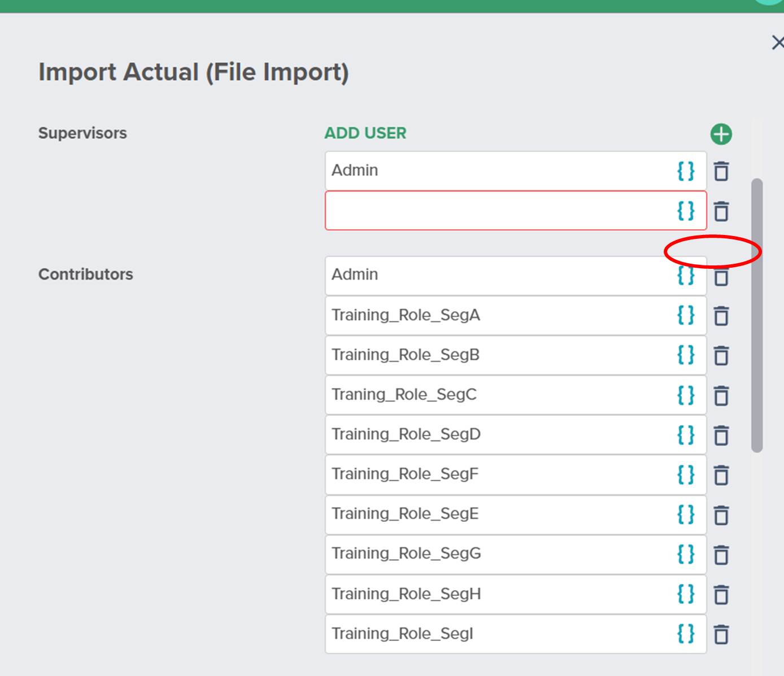Delete the Admin supervisor entry
Screen dimensions: 784x676
(721, 171)
